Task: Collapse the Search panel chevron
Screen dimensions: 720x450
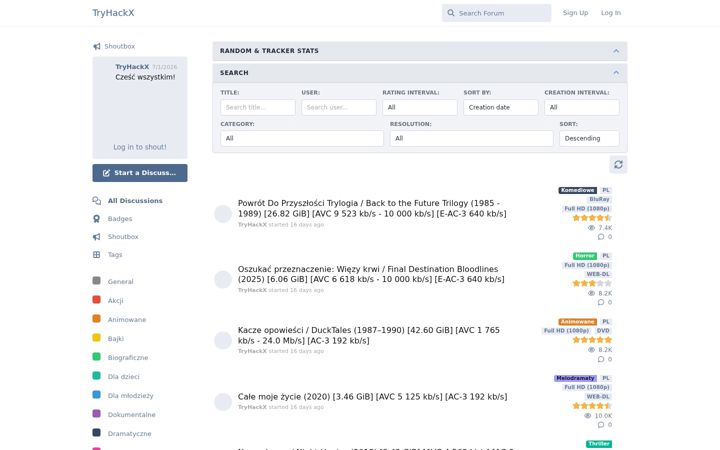Action: 616,73
